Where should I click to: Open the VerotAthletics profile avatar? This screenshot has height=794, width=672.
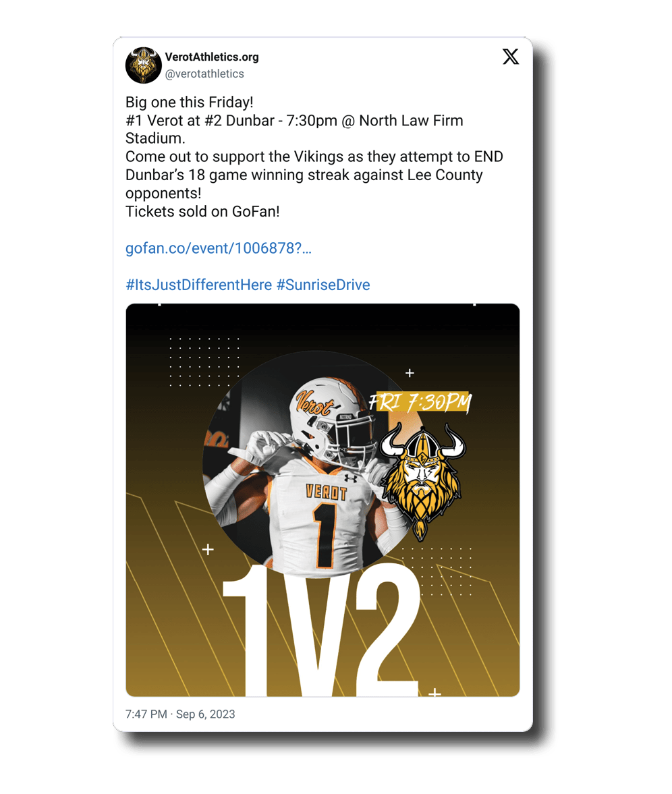(x=143, y=65)
